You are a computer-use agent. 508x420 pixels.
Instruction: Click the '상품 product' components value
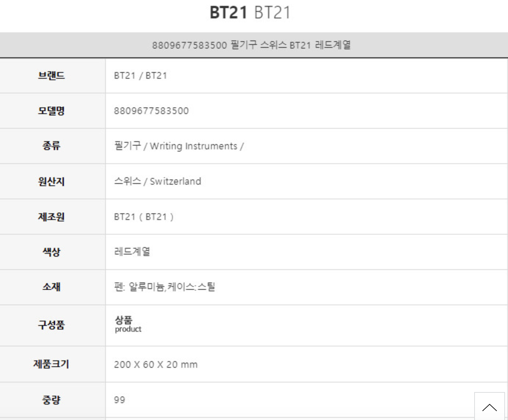tap(128, 324)
